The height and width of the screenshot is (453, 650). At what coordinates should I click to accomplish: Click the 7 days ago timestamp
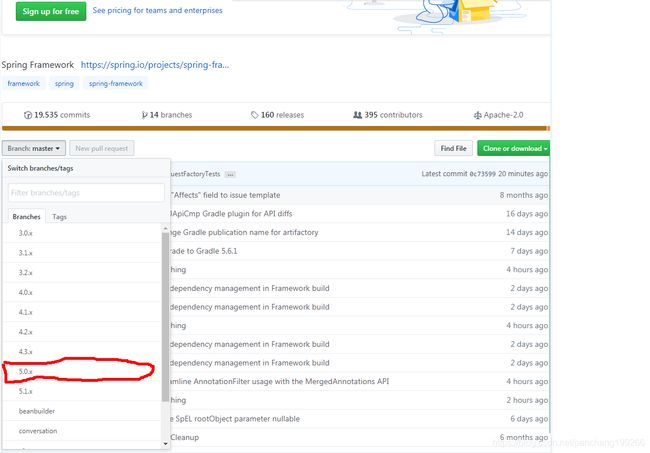click(529, 251)
